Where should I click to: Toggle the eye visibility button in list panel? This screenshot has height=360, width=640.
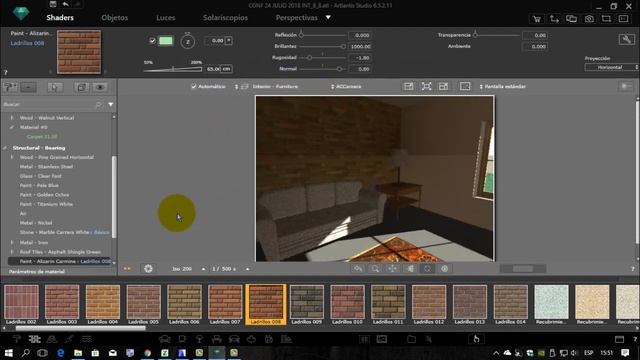[100, 87]
